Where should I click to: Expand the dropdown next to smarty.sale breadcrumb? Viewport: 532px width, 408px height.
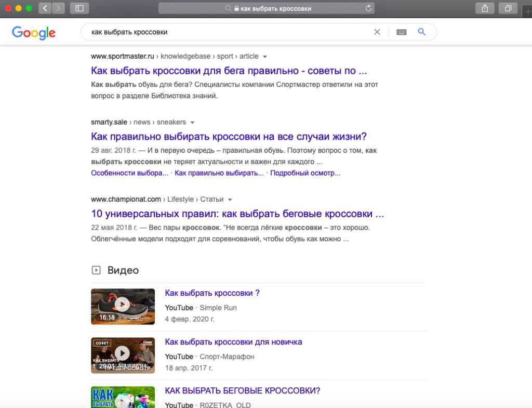pyautogui.click(x=192, y=123)
